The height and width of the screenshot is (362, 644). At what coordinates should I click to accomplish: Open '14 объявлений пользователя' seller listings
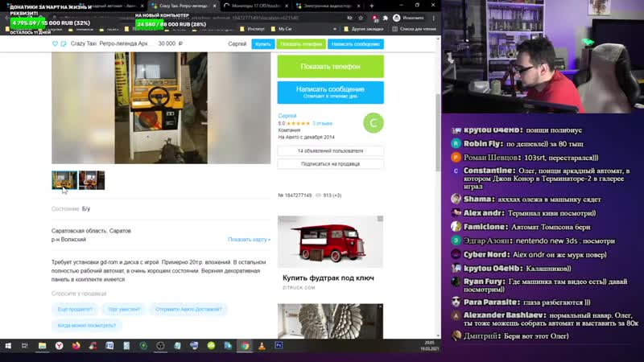click(x=330, y=150)
